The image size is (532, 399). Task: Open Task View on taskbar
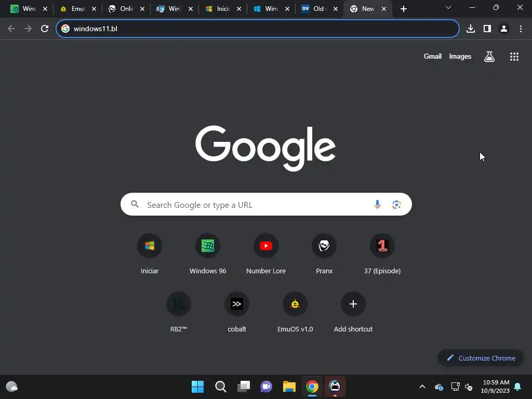point(243,387)
